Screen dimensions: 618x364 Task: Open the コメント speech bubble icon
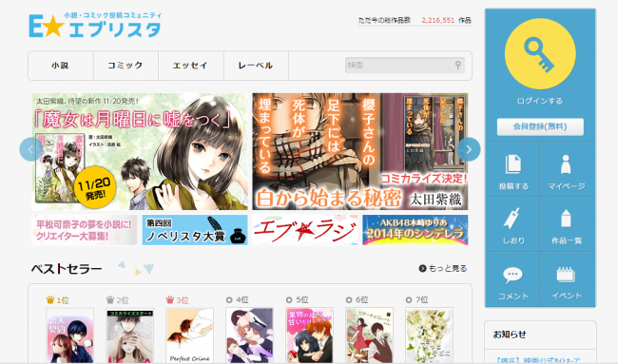click(512, 275)
